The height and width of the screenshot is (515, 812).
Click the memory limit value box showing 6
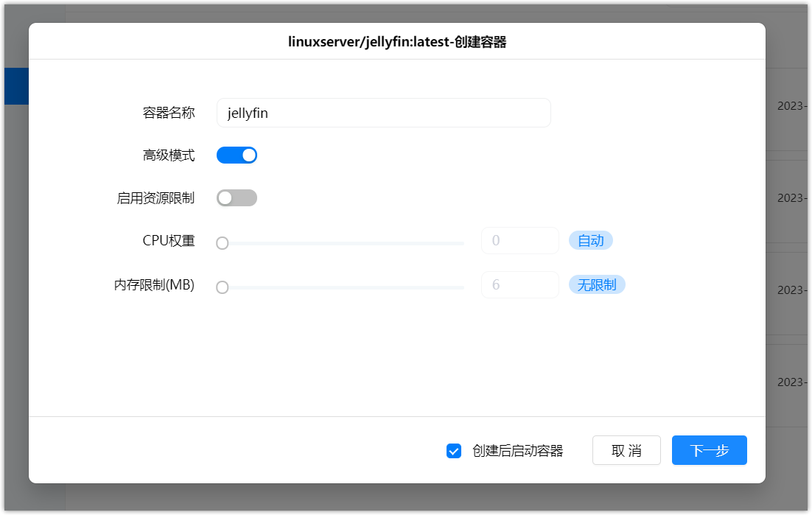point(520,284)
